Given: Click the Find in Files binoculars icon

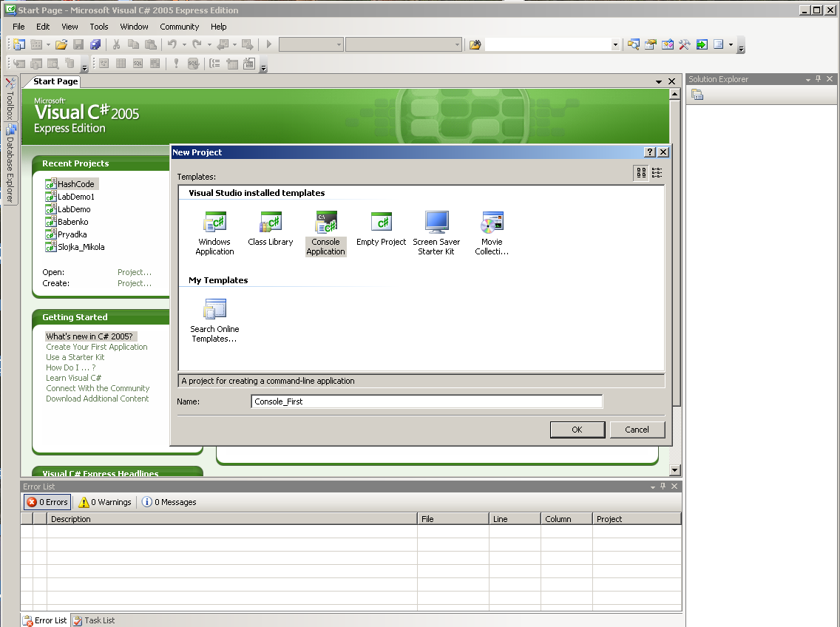Looking at the screenshot, I should pyautogui.click(x=475, y=44).
